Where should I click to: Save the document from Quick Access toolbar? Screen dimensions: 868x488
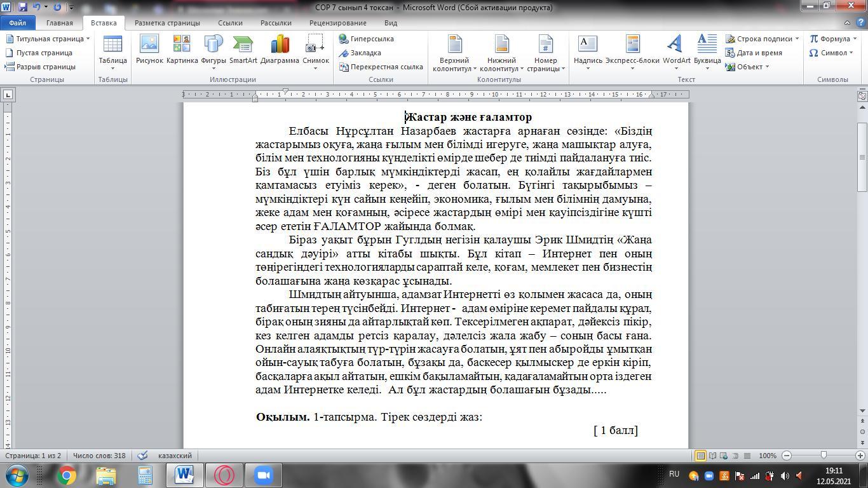(x=23, y=7)
